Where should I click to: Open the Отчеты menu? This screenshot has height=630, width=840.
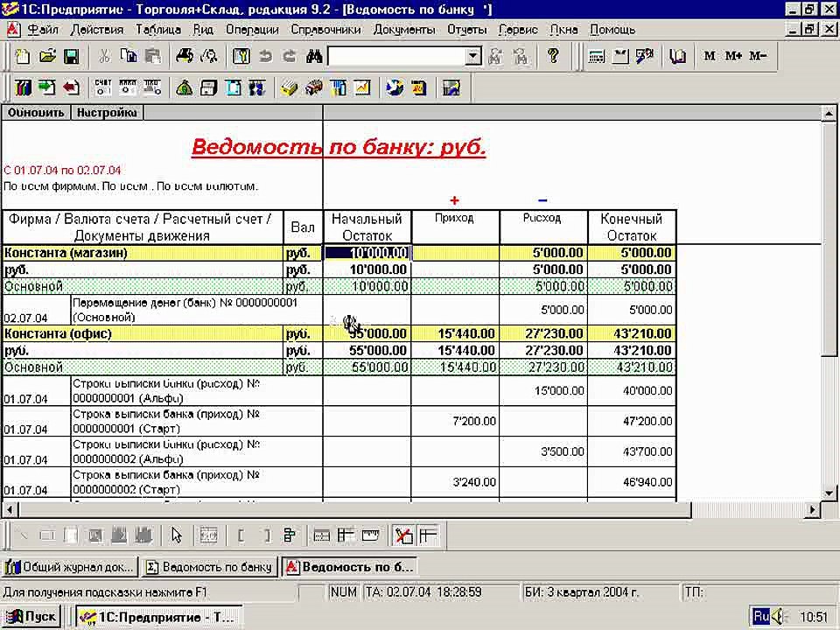pos(467,30)
